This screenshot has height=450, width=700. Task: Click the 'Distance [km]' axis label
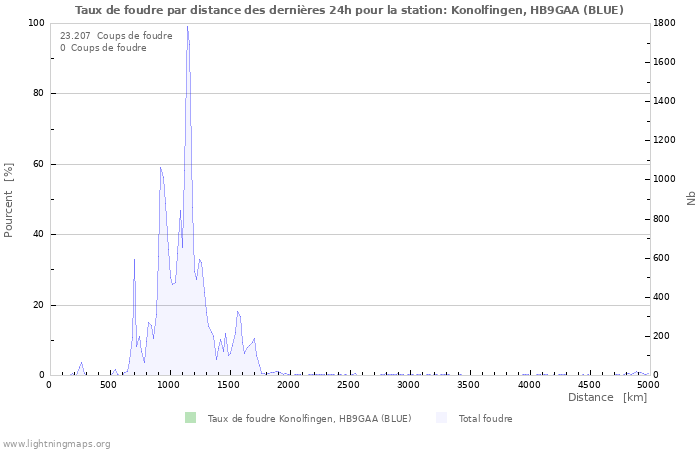(608, 397)
